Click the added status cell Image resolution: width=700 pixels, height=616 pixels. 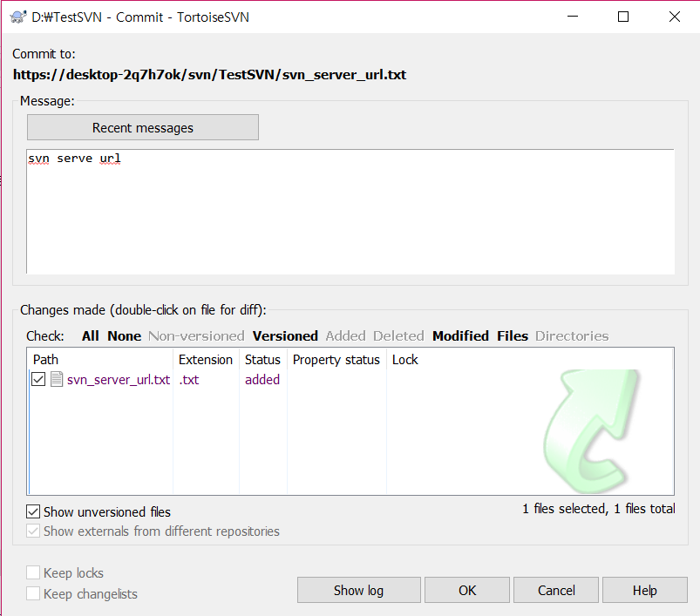(262, 380)
